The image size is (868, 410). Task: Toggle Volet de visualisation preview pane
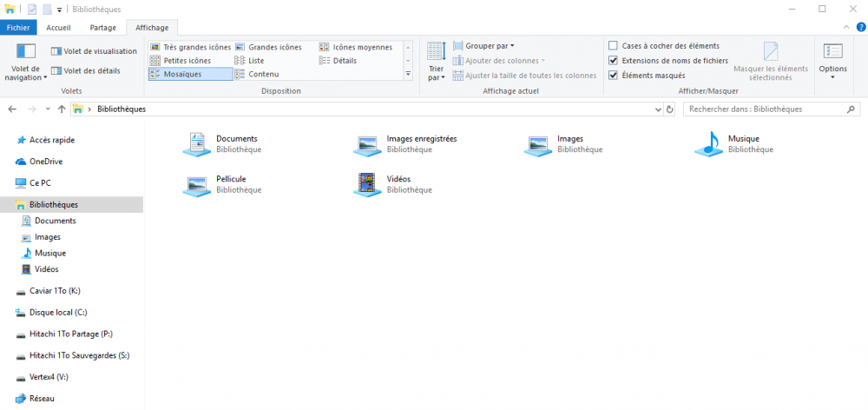tap(94, 51)
